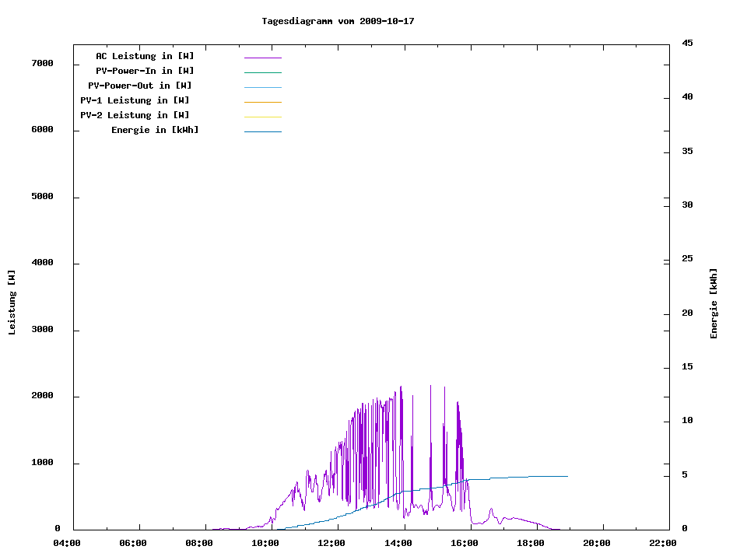
Task: Click the Energie in [kWh] legend label
Action: click(155, 130)
